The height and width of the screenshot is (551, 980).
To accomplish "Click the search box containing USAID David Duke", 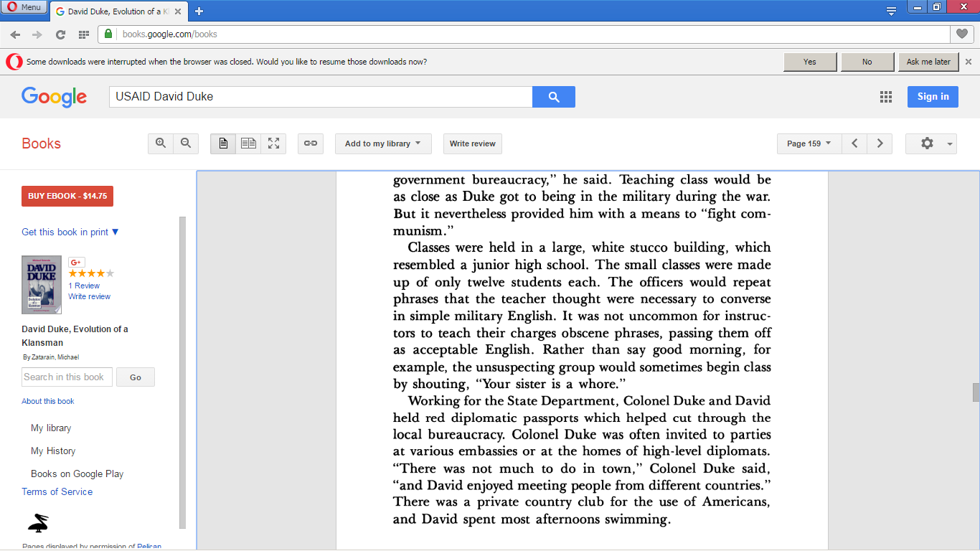I will (x=321, y=97).
